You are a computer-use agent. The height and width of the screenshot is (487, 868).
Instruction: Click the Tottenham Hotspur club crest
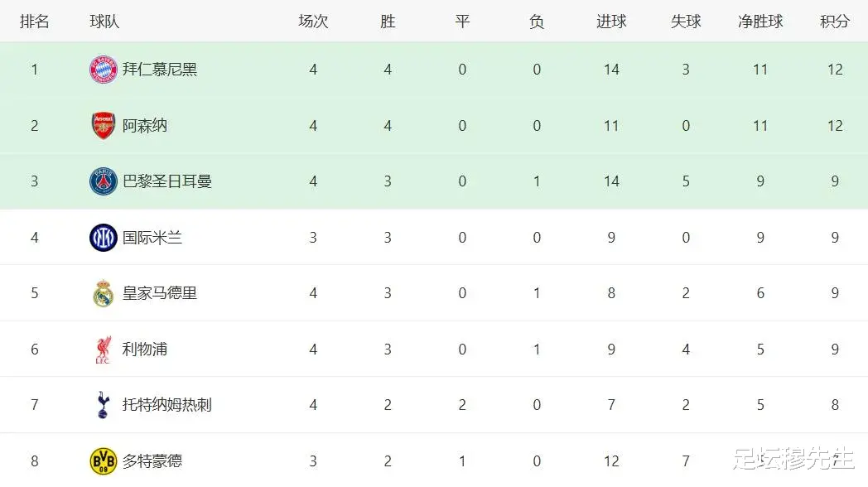[104, 405]
